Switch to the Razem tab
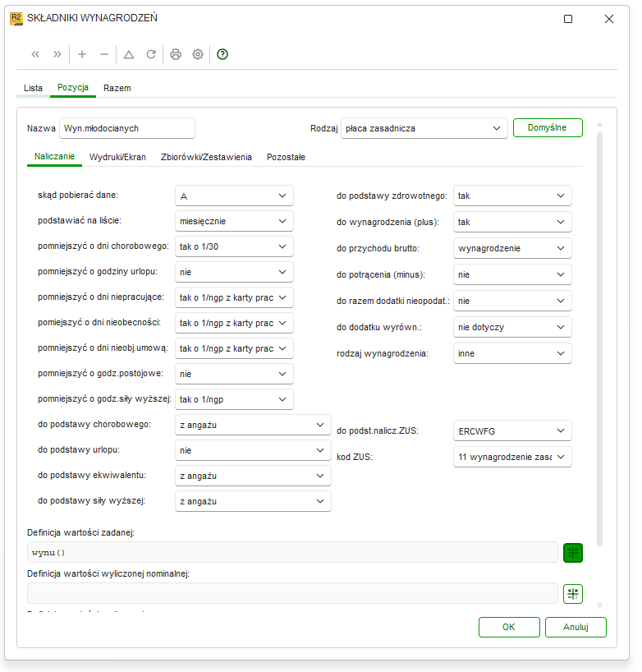Viewport: 642px width, 672px height. (x=117, y=88)
